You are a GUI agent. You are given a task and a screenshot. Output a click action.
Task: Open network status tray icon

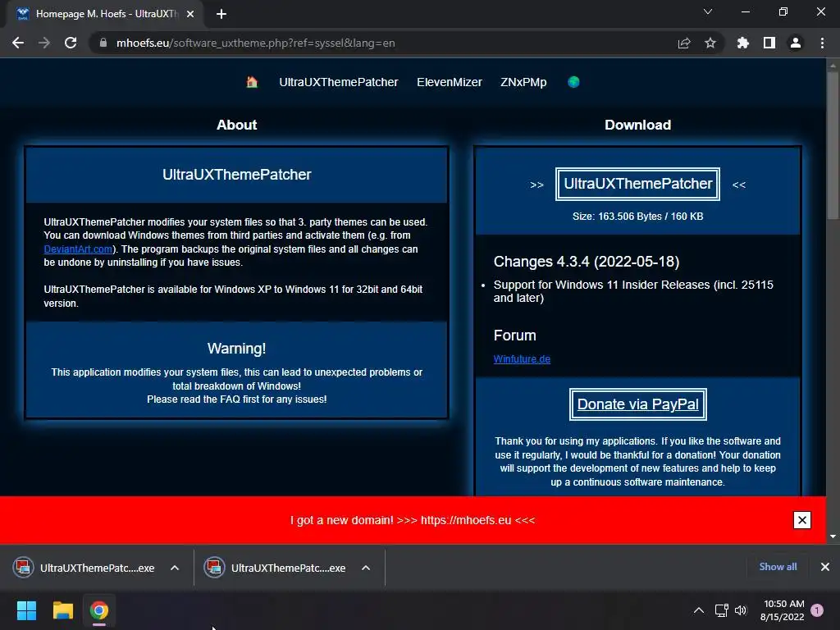tap(721, 610)
